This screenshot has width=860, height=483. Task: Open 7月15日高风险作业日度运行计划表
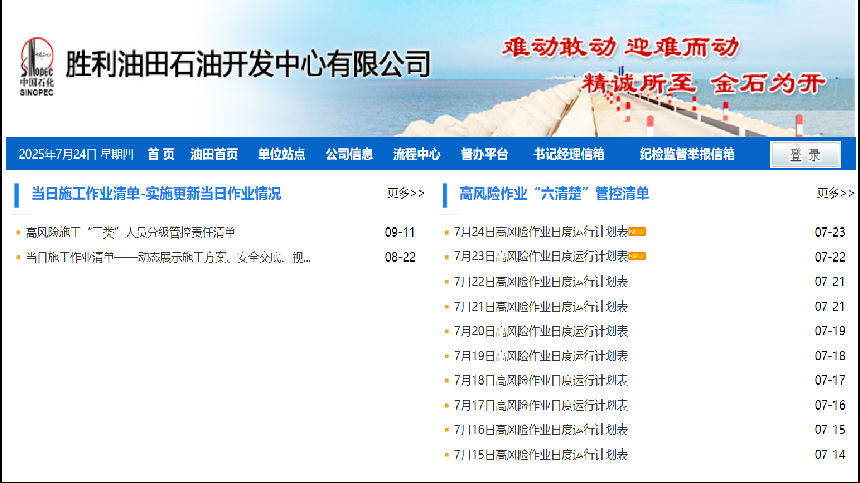click(x=541, y=455)
